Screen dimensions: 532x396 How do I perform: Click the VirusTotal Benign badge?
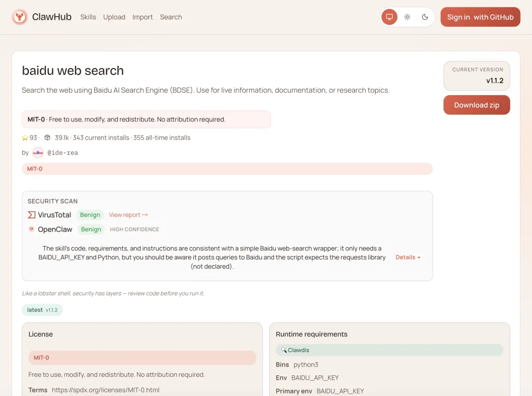coord(90,215)
